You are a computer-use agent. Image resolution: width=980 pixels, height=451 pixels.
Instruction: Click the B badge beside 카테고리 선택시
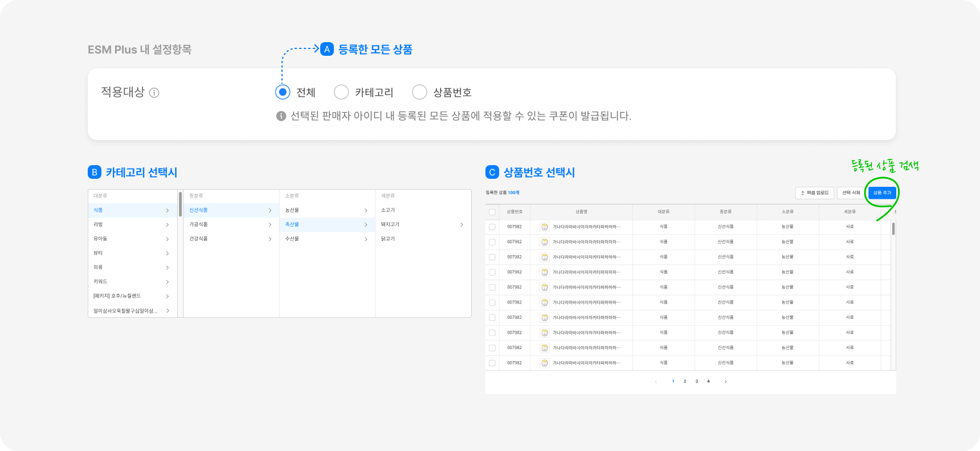(x=95, y=172)
